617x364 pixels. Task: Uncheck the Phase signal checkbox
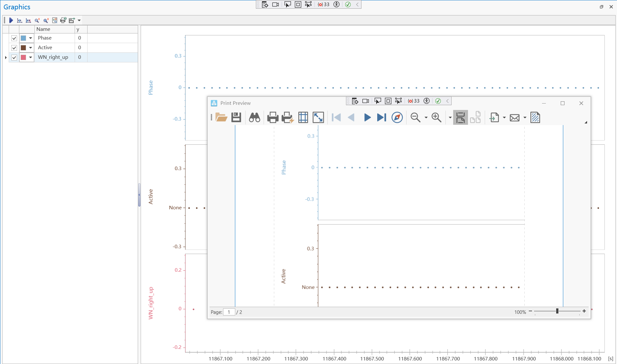(14, 38)
